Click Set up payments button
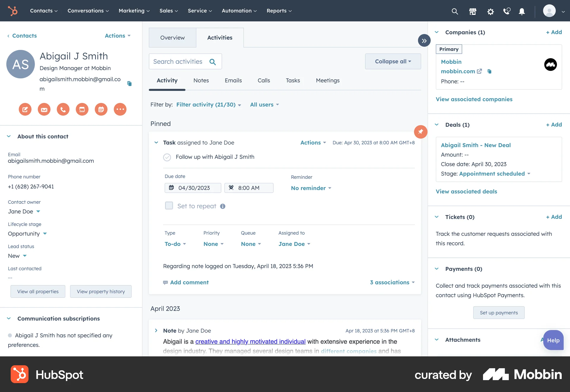 click(498, 312)
